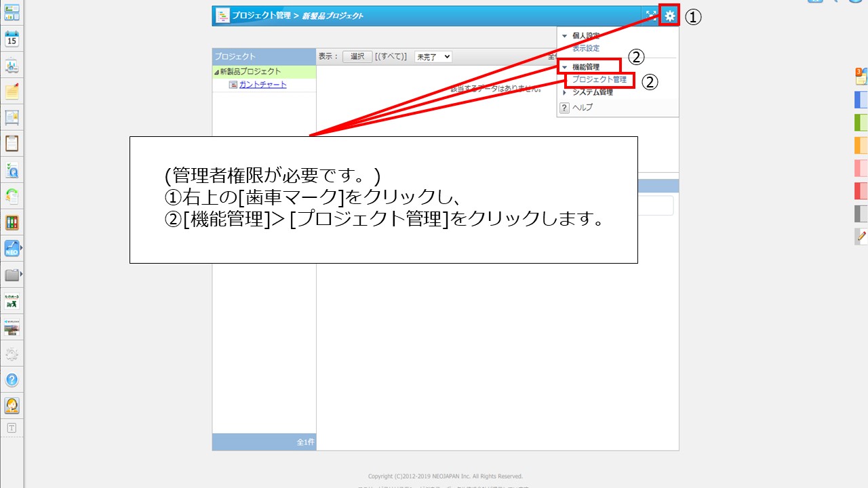The height and width of the screenshot is (488, 868).
Task: Collapse the 個人設定 section
Action: click(564, 35)
